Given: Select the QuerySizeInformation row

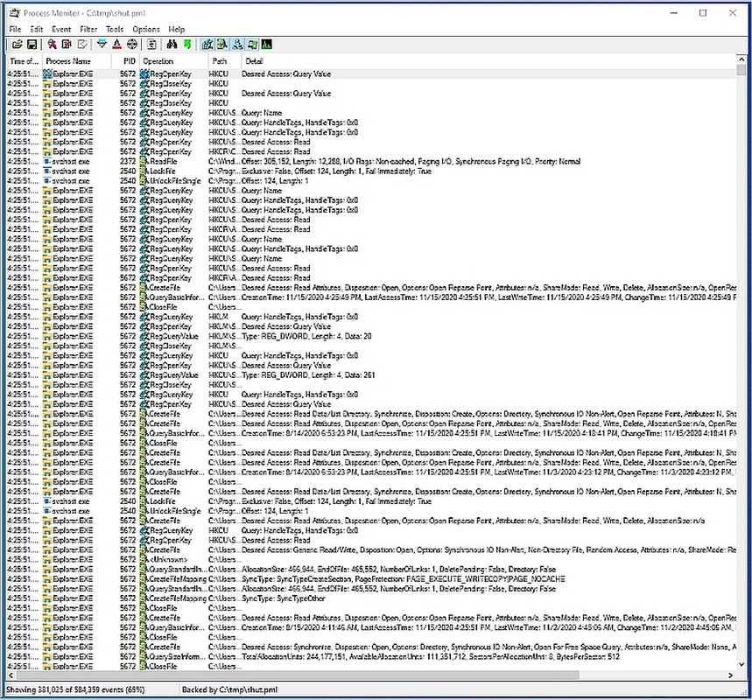Looking at the screenshot, I should [x=371, y=656].
